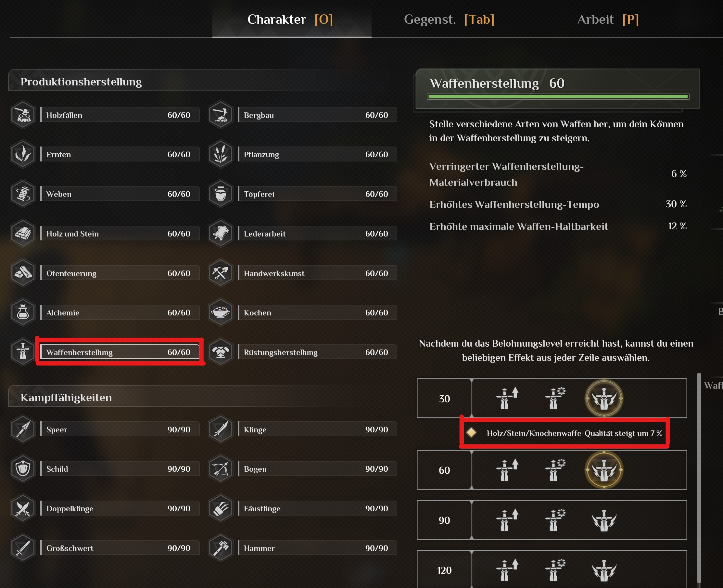Click the rewards list vertical scrollbar
Screen dimensions: 723x588
[x=699, y=474]
